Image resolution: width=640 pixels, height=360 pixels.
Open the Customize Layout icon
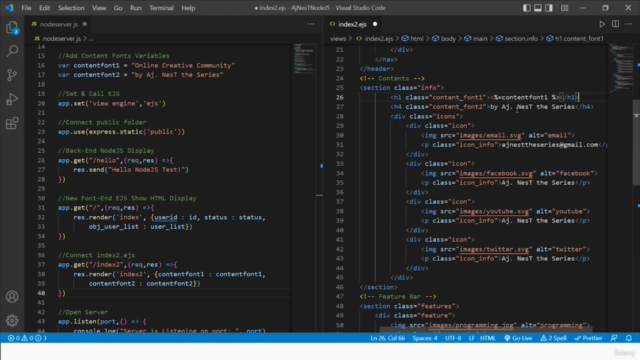pyautogui.click(x=564, y=8)
